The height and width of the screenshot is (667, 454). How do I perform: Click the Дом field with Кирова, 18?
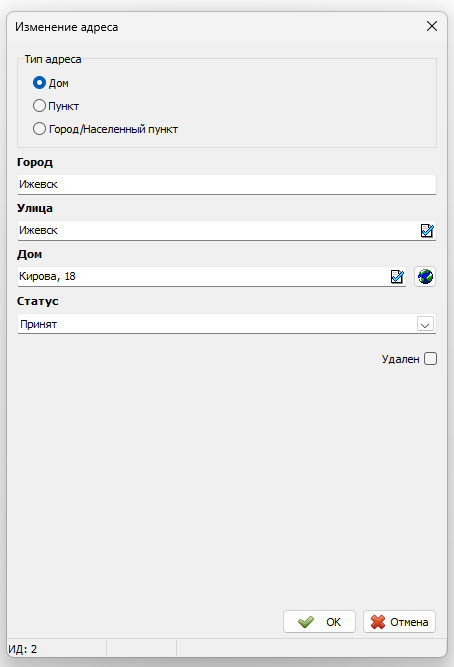(x=203, y=276)
